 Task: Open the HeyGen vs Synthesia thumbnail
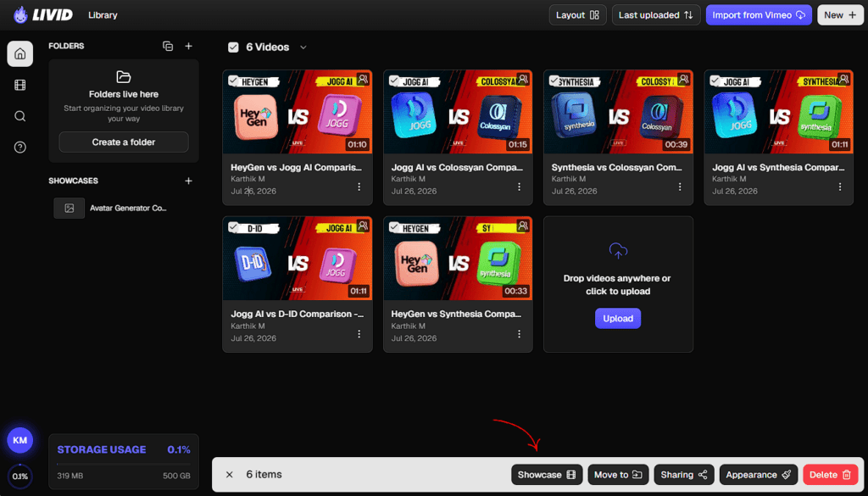[x=458, y=259]
